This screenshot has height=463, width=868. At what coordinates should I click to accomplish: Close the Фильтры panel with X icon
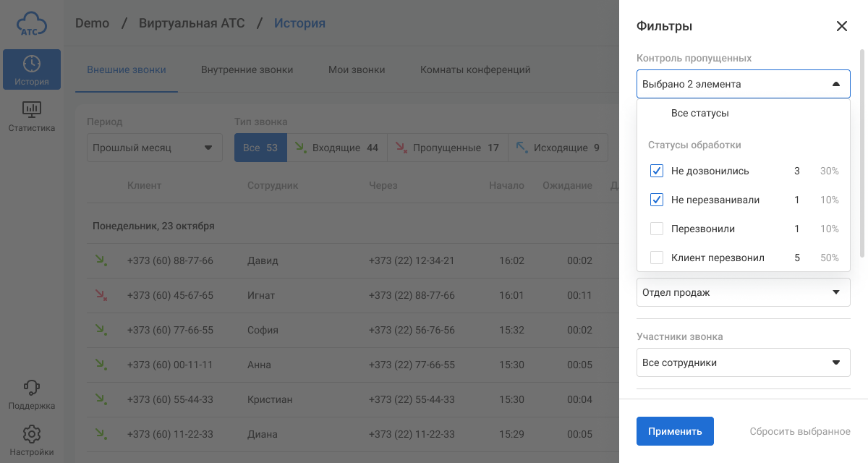click(x=841, y=26)
